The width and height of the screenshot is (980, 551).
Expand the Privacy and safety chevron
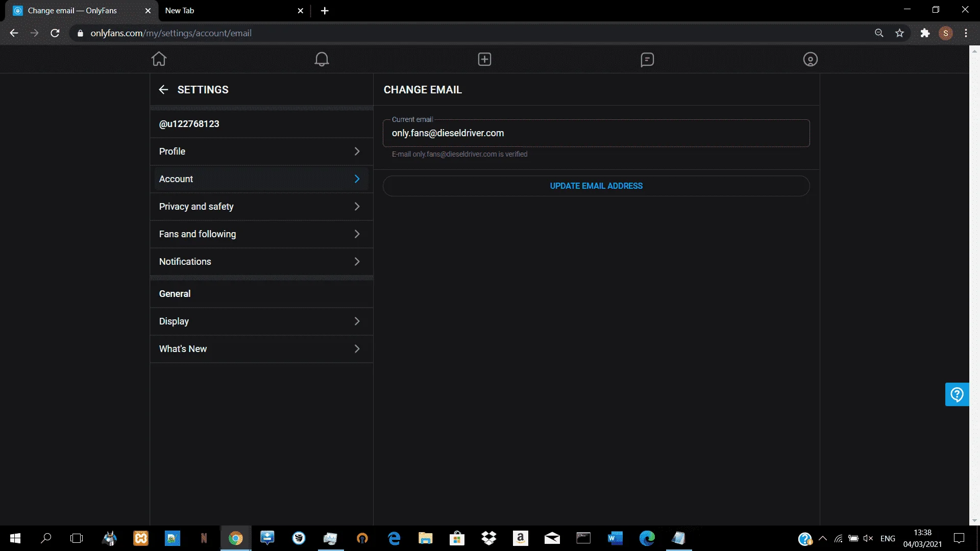pos(357,207)
